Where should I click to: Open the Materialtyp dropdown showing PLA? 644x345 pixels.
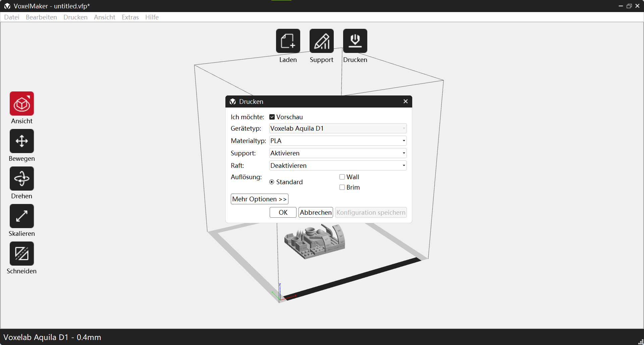coord(338,141)
